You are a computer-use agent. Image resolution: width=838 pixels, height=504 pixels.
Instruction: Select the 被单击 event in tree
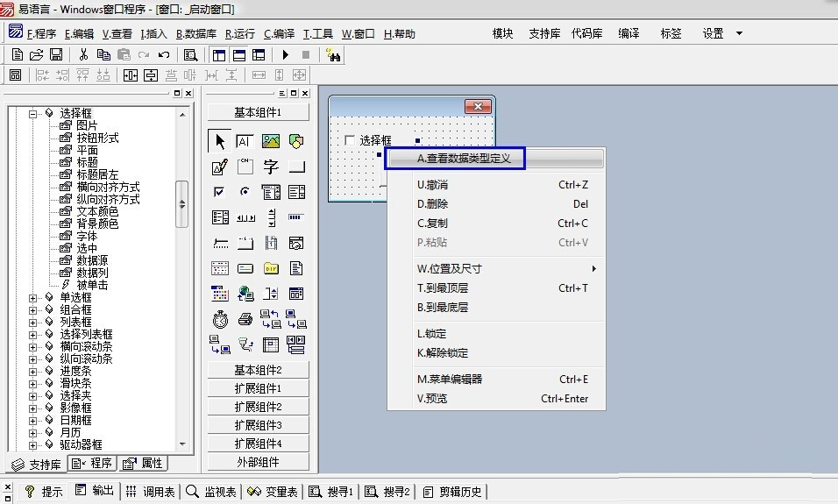[x=92, y=286]
